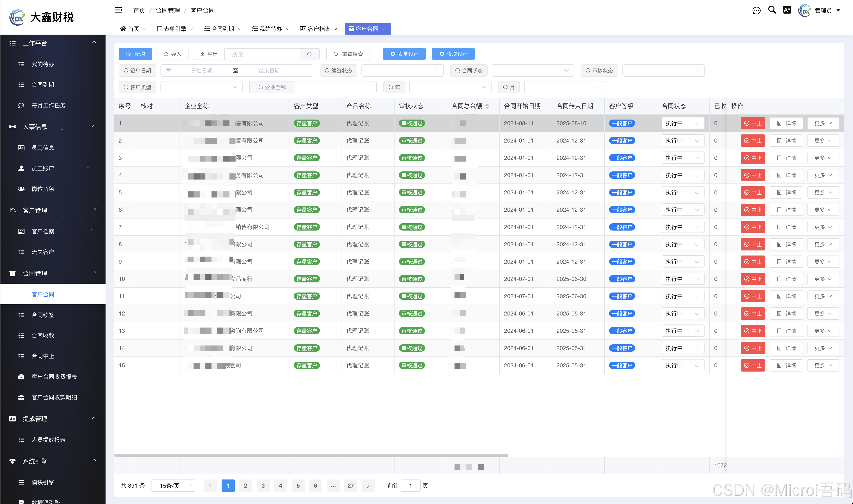The height and width of the screenshot is (504, 853).
Task: Sort by the 合同总金额 column arrows
Action: point(487,106)
